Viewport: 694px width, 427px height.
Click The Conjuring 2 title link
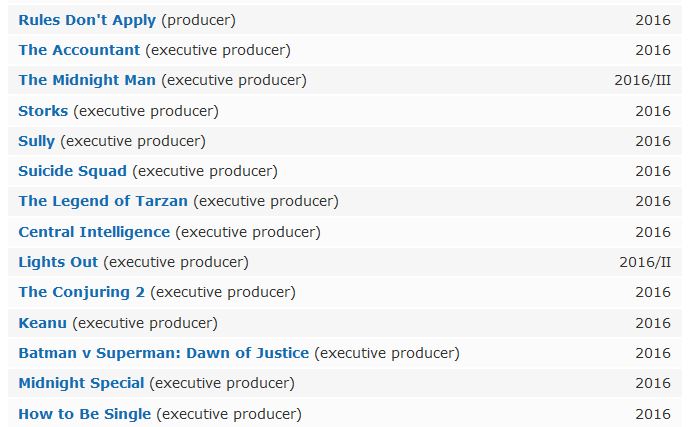[x=81, y=292]
